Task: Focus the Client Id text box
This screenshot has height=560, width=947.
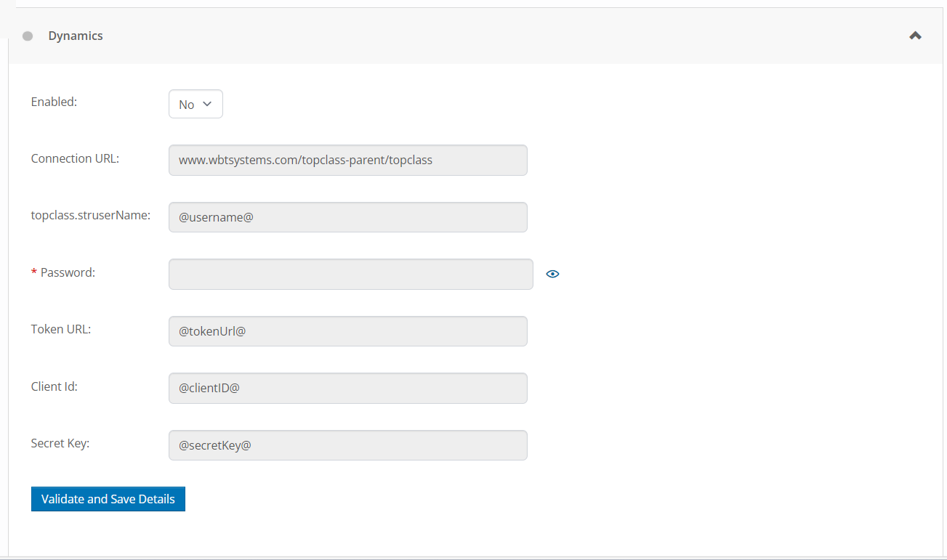Action: [x=347, y=388]
